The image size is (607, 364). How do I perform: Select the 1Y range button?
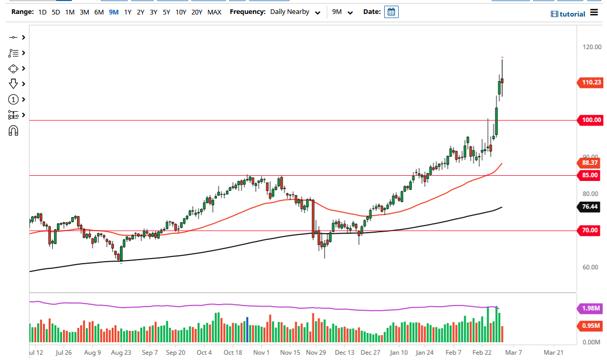[127, 12]
